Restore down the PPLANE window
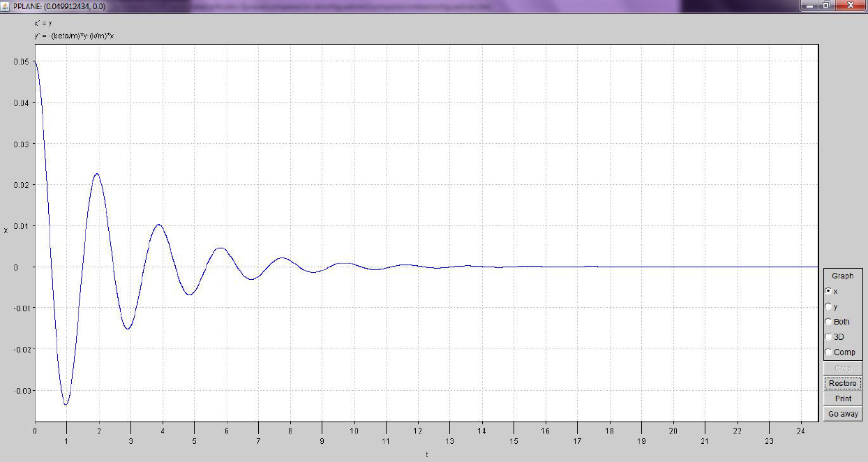Image resolution: width=868 pixels, height=462 pixels. 826,6
